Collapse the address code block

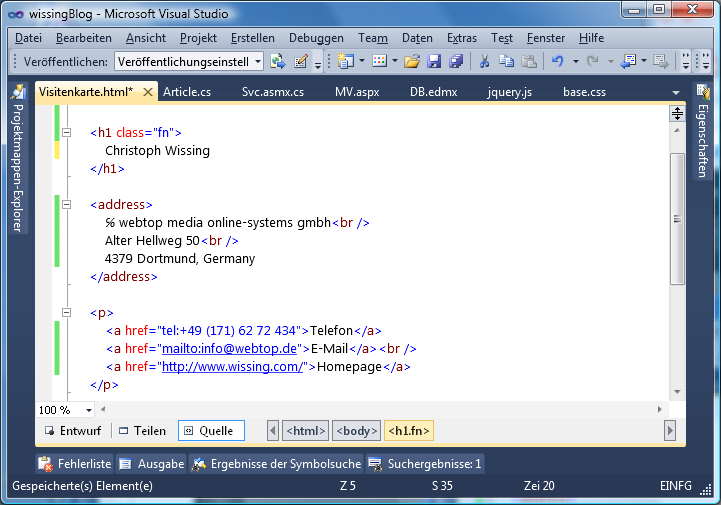coord(67,204)
